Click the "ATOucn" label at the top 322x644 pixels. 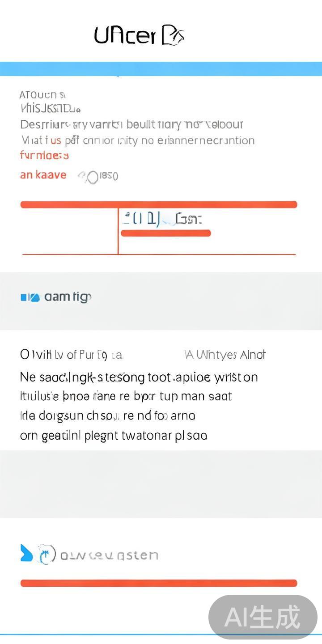coord(42,95)
